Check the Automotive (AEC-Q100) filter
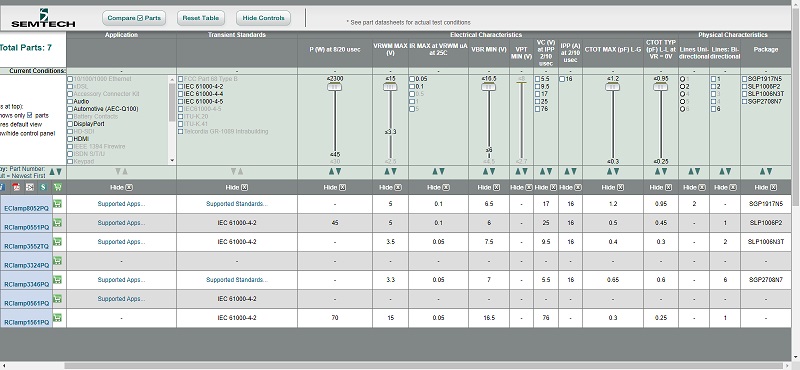800x370 pixels. pyautogui.click(x=70, y=109)
